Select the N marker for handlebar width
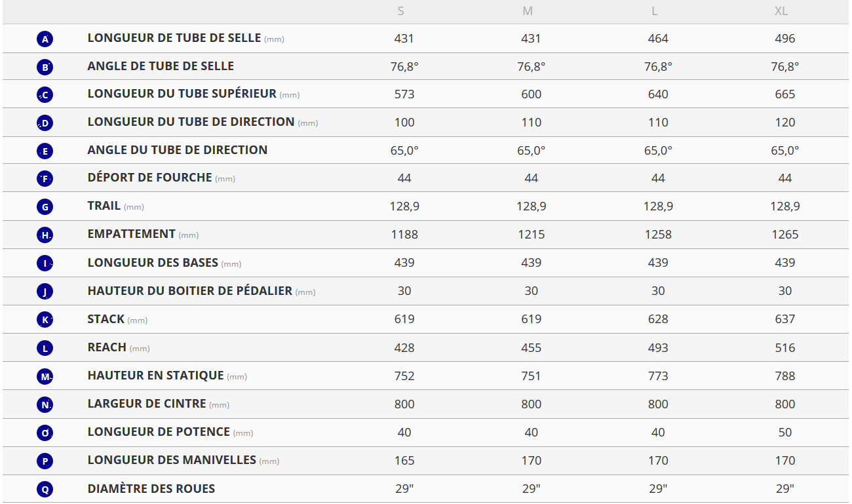The image size is (852, 504). tap(45, 404)
